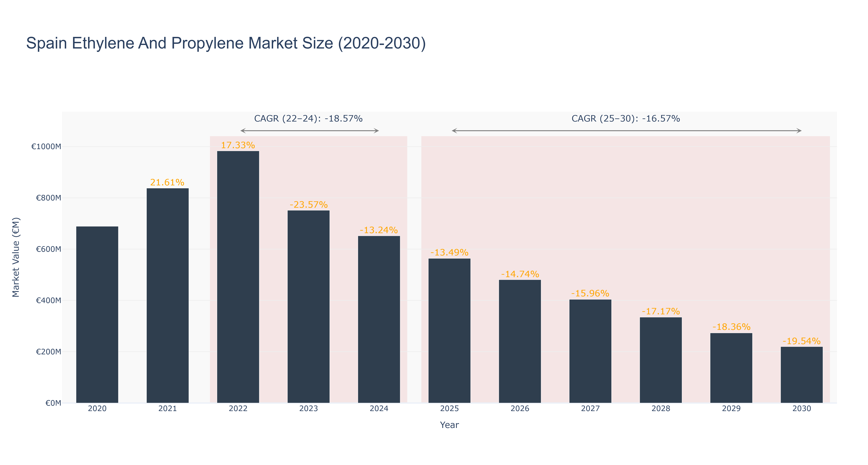Select the 2022 peak bar
The image size is (868, 465).
238,277
